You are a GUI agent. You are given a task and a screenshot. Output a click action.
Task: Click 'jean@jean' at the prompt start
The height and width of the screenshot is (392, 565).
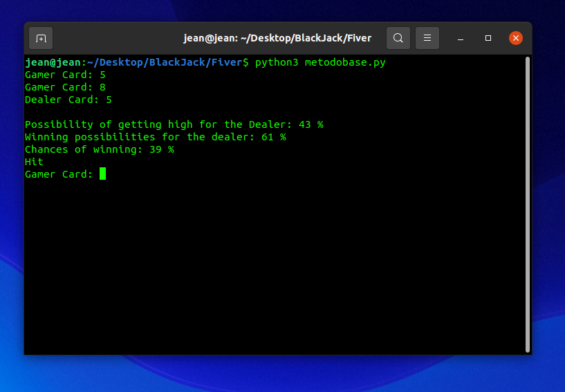coord(53,62)
